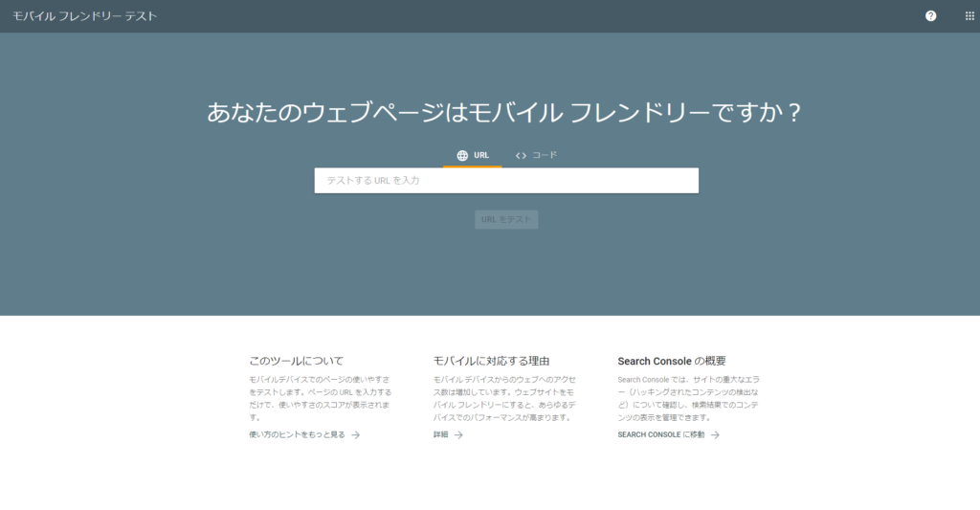Click the モバイル フレンドリー テスト header title
The width and height of the screenshot is (980, 510).
tap(85, 16)
